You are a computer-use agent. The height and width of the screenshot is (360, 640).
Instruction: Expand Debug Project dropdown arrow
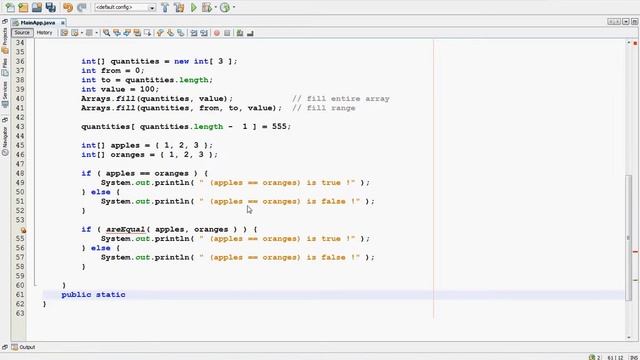(216, 7)
